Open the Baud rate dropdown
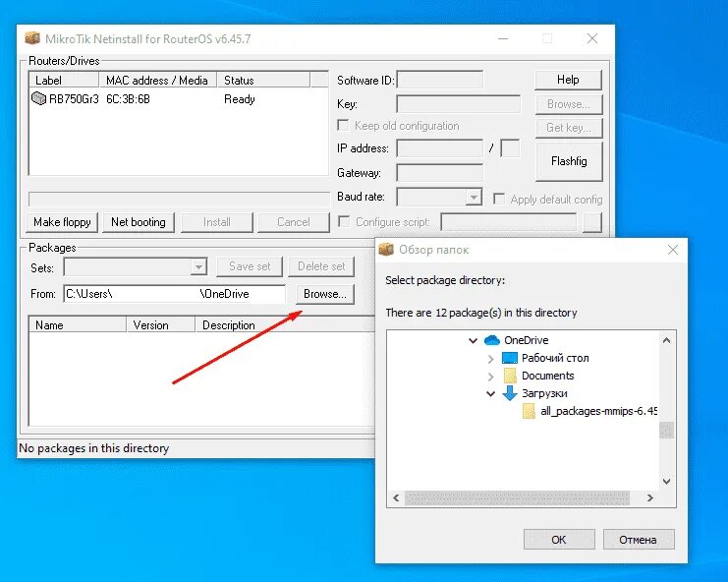Image resolution: width=728 pixels, height=582 pixels. [474, 197]
